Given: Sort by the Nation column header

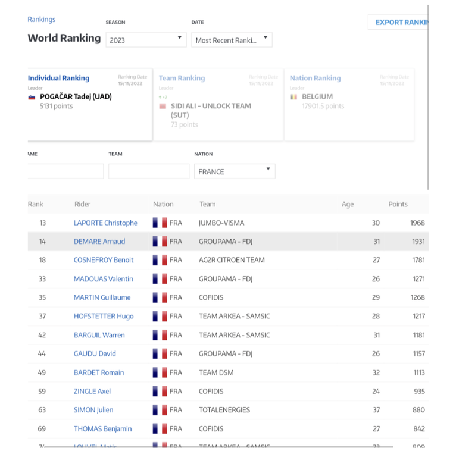Looking at the screenshot, I should click(163, 204).
